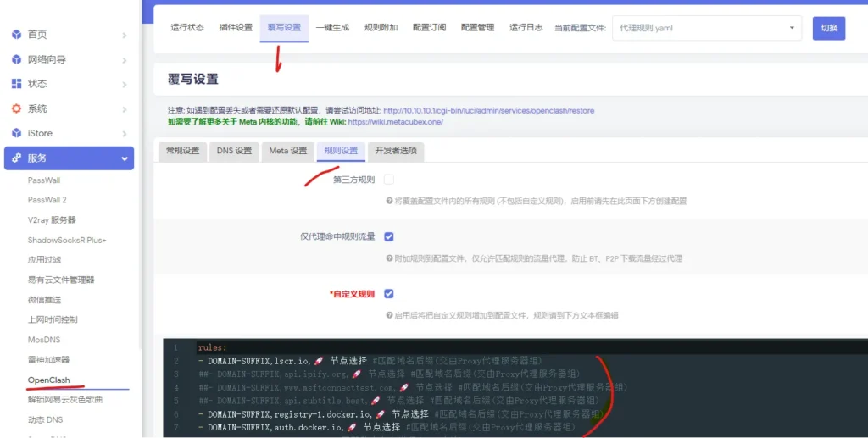The image size is (868, 438).
Task: Click help icon beside 启用后将把自定义规则
Action: pyautogui.click(x=389, y=315)
